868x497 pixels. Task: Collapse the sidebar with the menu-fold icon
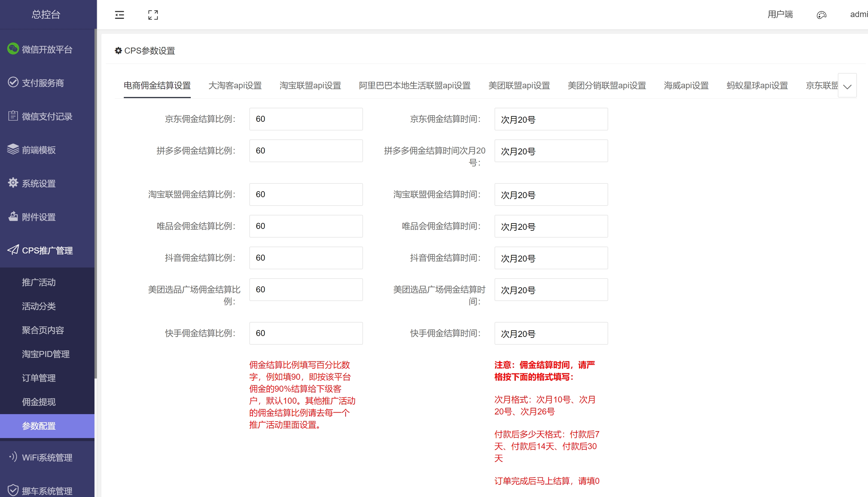(119, 15)
